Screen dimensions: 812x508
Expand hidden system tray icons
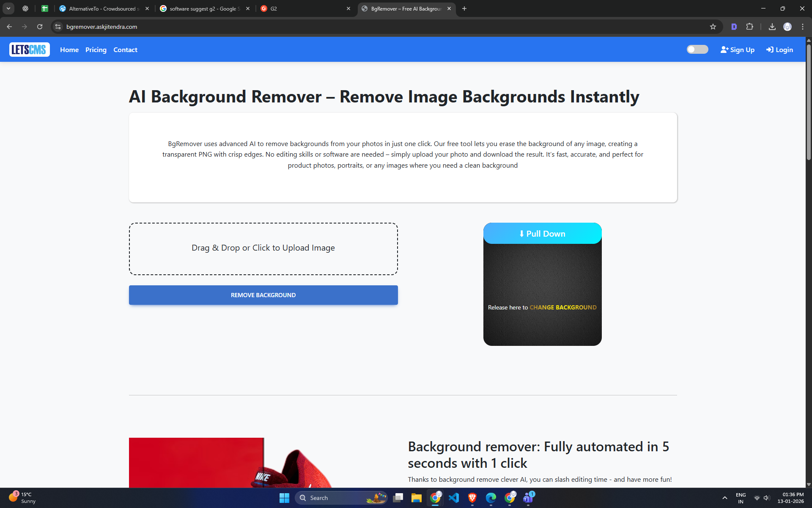coord(724,498)
